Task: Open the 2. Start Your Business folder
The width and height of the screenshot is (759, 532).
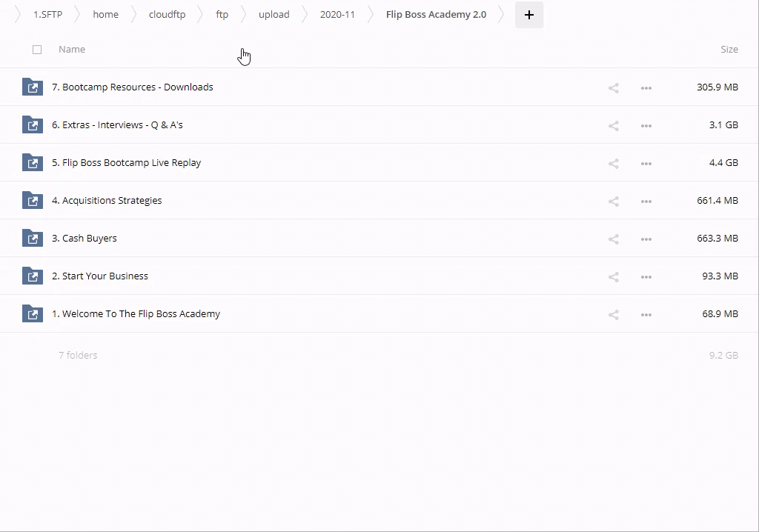Action: 105,276
